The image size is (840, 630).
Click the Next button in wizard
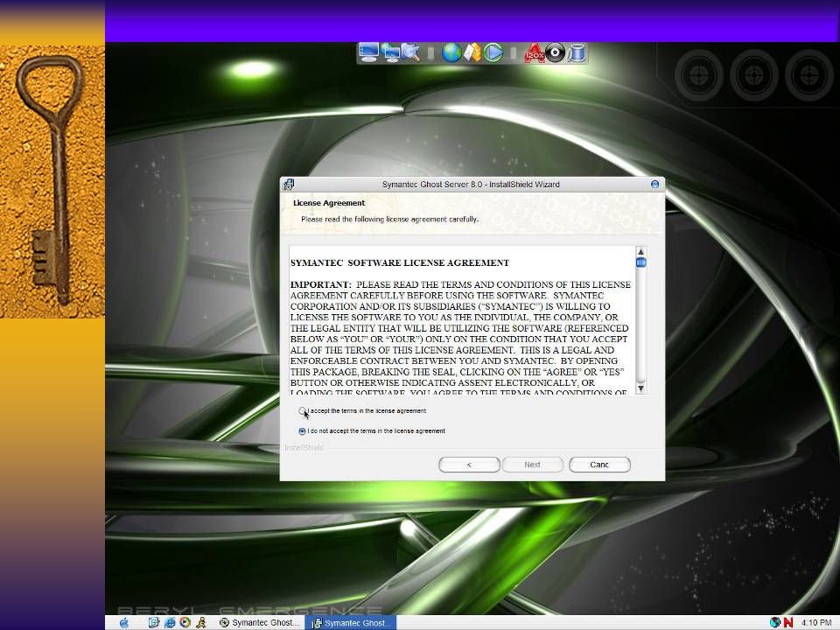(x=533, y=465)
